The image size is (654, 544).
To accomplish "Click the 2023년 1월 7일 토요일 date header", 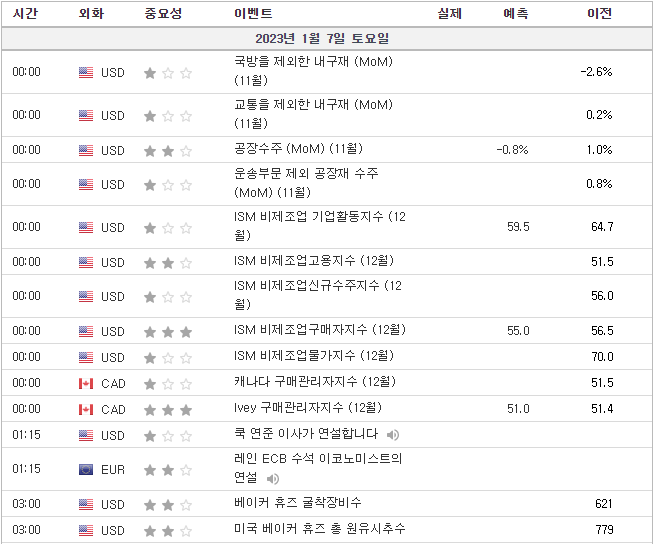I will 322,39.
